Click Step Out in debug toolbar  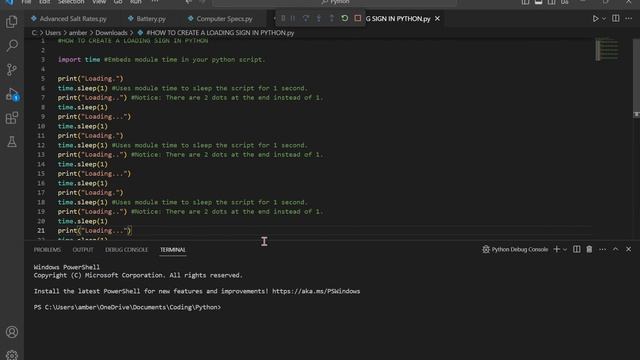(331, 18)
